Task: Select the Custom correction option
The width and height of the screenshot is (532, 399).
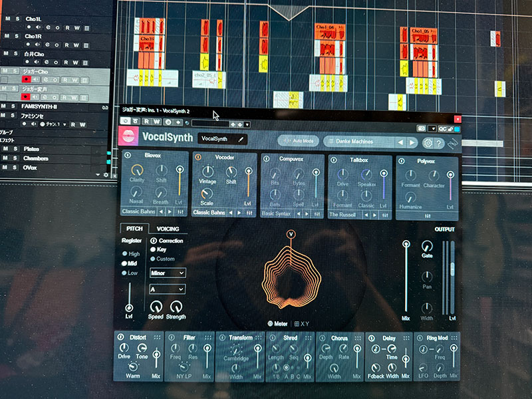Action: click(162, 259)
